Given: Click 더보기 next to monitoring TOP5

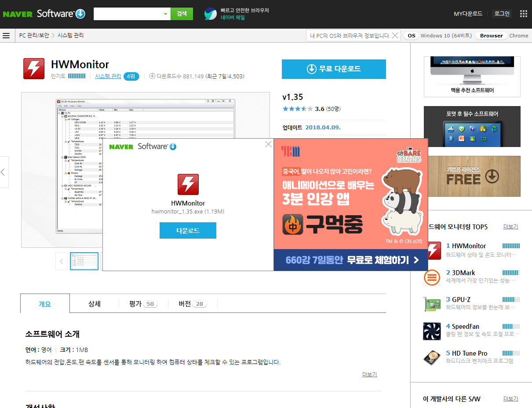Looking at the screenshot, I should 510,227.
